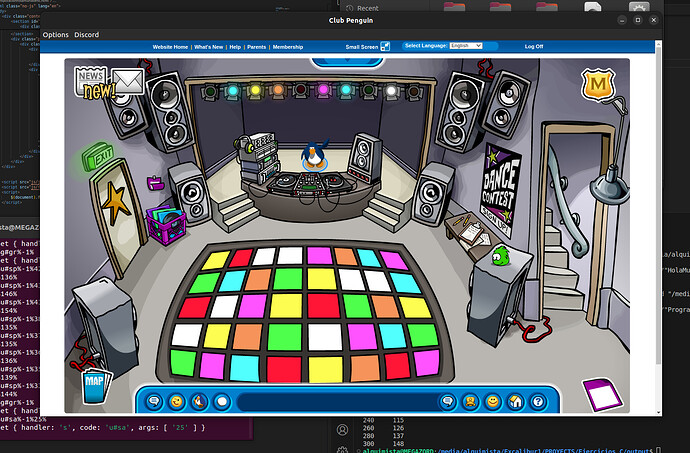690x453 pixels.
Task: Click the Parents link
Action: (x=257, y=47)
